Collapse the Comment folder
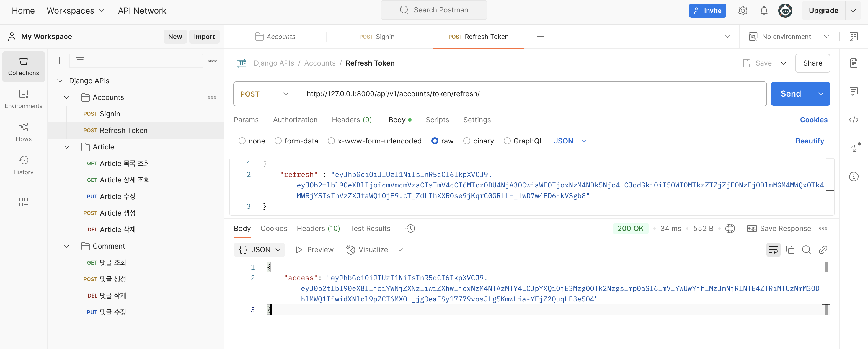 [x=67, y=246]
